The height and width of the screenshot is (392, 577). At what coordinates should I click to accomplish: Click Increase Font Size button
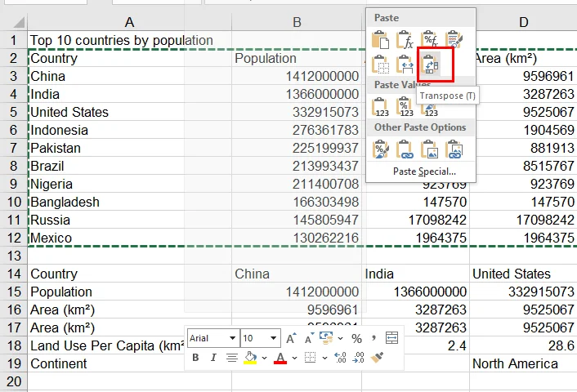tap(292, 338)
